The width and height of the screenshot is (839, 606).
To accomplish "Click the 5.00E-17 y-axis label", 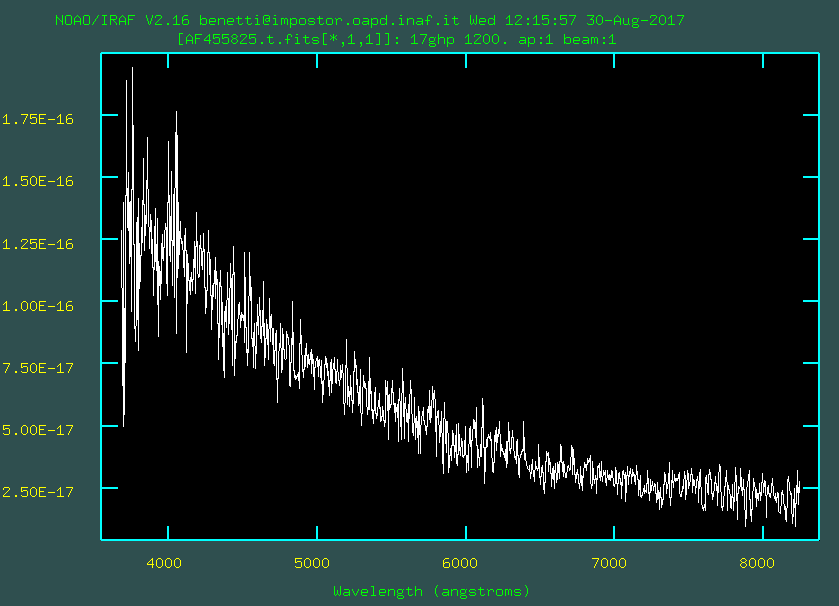I will tap(38, 430).
